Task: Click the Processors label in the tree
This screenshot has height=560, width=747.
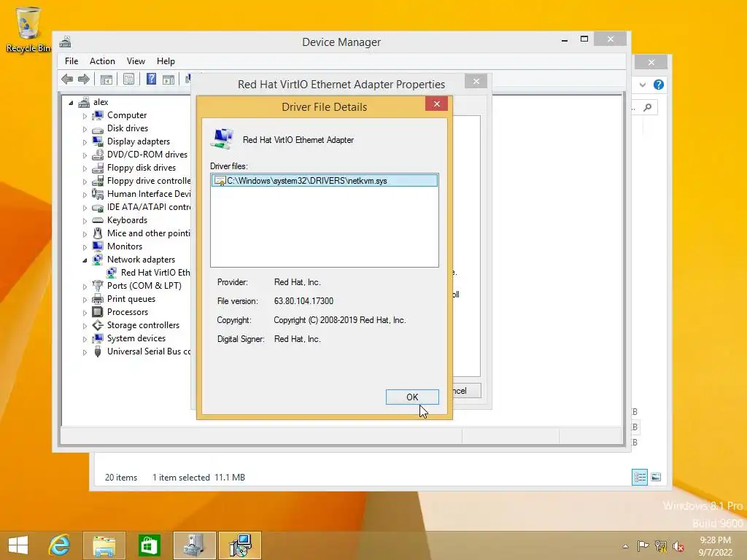Action: 127,312
